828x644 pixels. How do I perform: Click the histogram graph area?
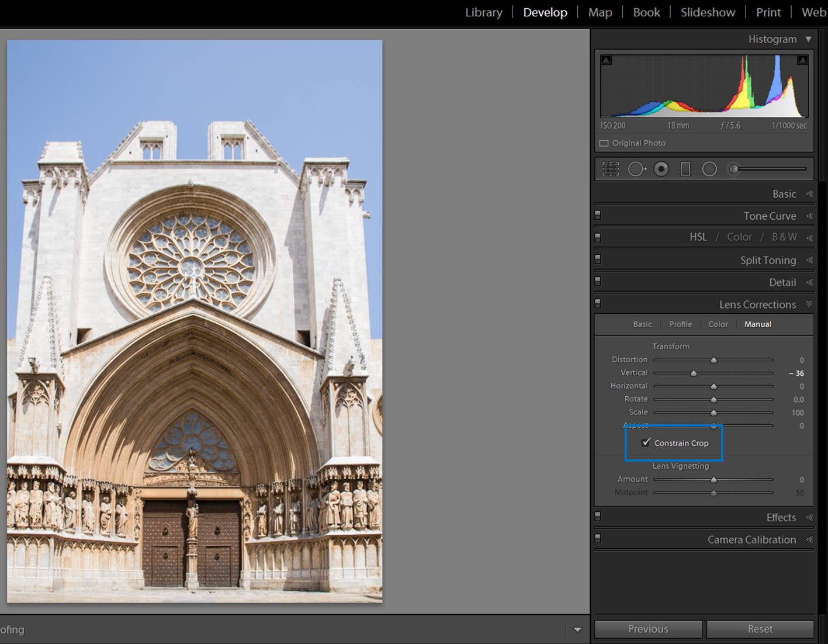point(704,86)
